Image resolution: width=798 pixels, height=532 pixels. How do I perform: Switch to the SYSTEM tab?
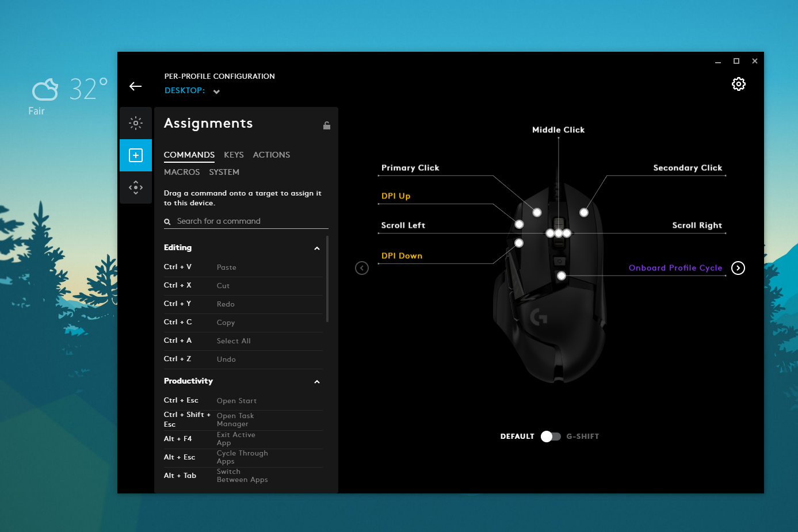(224, 172)
